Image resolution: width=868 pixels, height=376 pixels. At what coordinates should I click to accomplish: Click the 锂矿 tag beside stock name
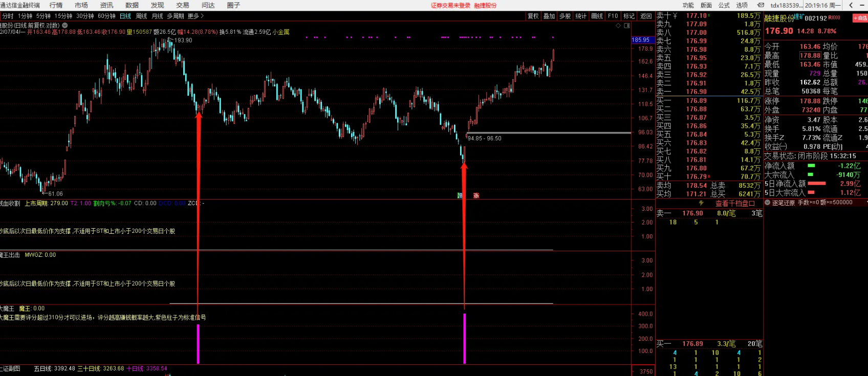[798, 16]
